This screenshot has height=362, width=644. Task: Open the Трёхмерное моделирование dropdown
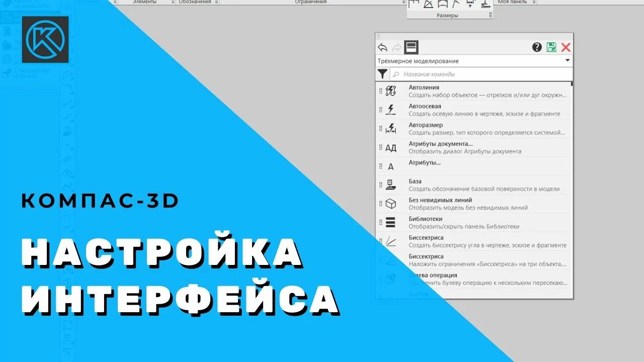coord(474,61)
